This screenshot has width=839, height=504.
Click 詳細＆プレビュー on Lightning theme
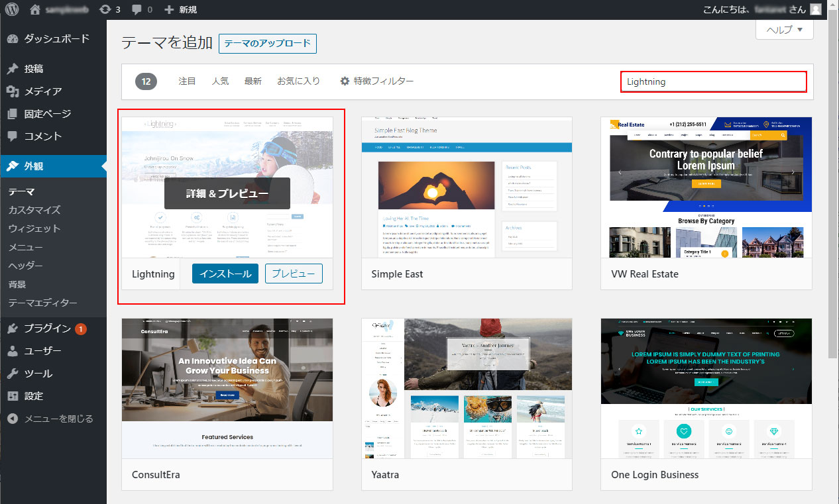(227, 193)
